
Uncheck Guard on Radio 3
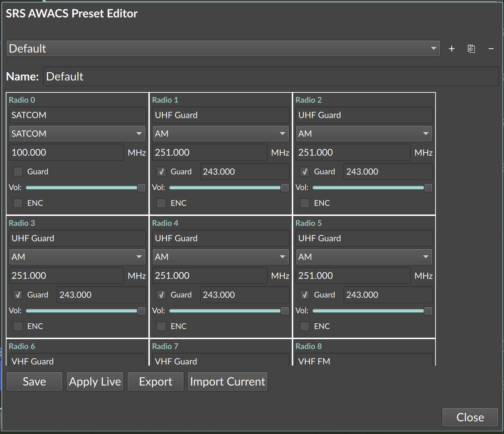tap(18, 295)
